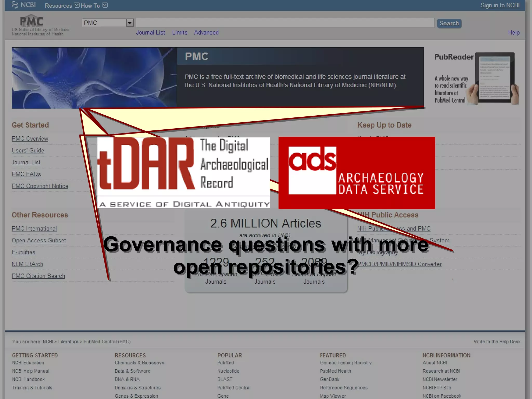Screen dimensions: 532x399
Task: Click the PubReader tablet promo image
Action: [x=476, y=78]
